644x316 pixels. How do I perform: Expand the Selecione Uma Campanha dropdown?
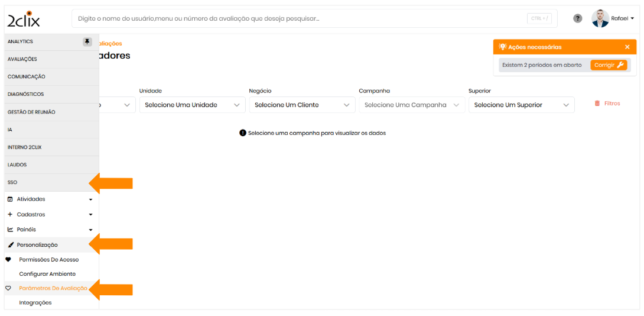coord(412,105)
